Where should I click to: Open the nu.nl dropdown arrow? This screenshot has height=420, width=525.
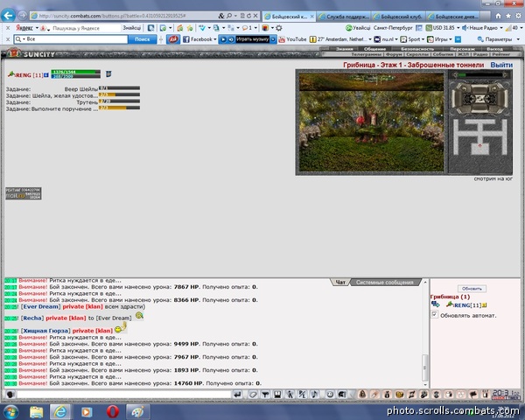[396, 39]
